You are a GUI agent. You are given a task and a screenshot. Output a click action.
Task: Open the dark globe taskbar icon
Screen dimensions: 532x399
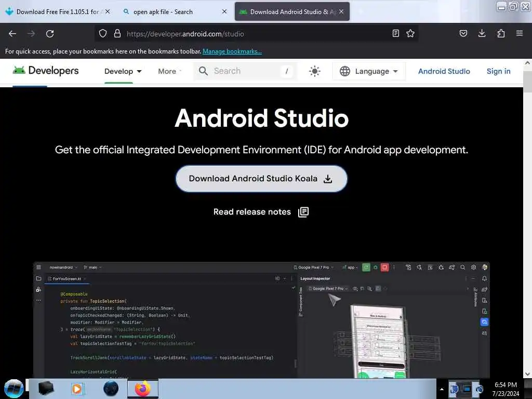(111, 389)
